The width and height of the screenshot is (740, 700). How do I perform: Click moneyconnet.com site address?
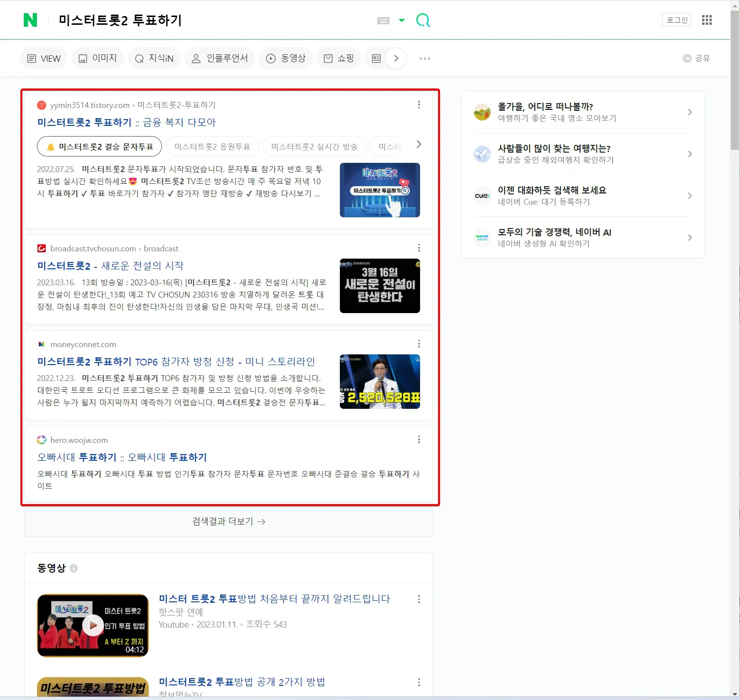tap(83, 344)
